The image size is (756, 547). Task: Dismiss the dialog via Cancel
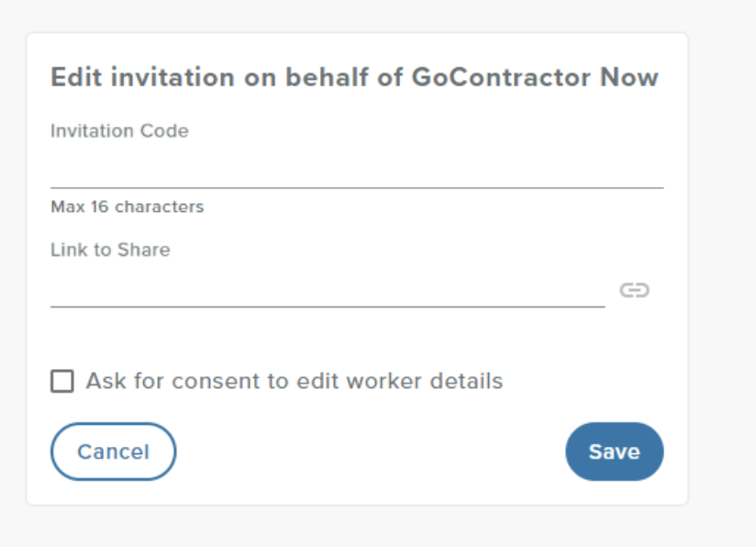pyautogui.click(x=113, y=451)
